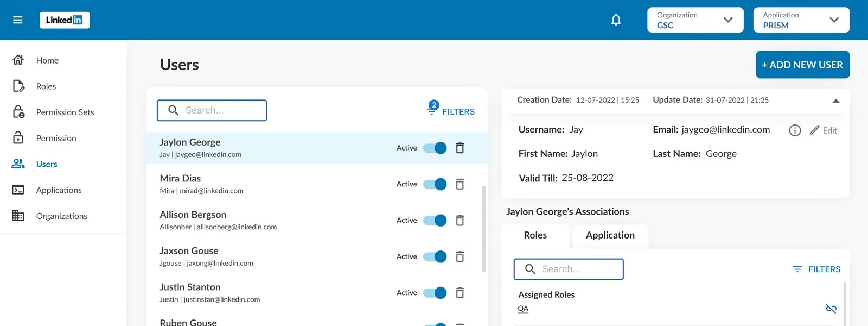868x326 pixels.
Task: Click the Applications terminal icon
Action: click(18, 190)
